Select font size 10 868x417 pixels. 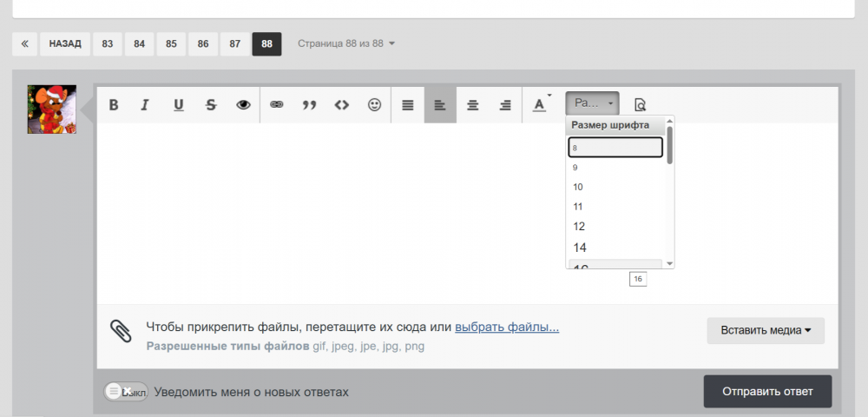(x=615, y=187)
